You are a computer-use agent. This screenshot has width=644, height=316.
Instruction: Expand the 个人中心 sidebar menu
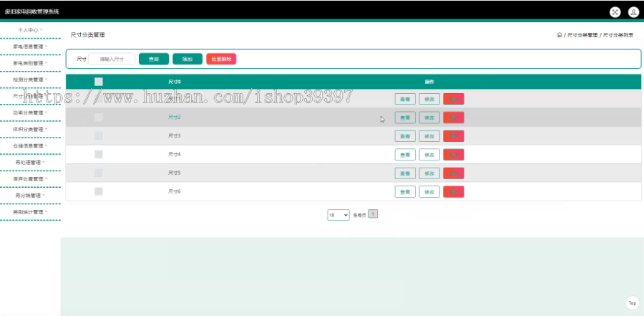pos(30,30)
